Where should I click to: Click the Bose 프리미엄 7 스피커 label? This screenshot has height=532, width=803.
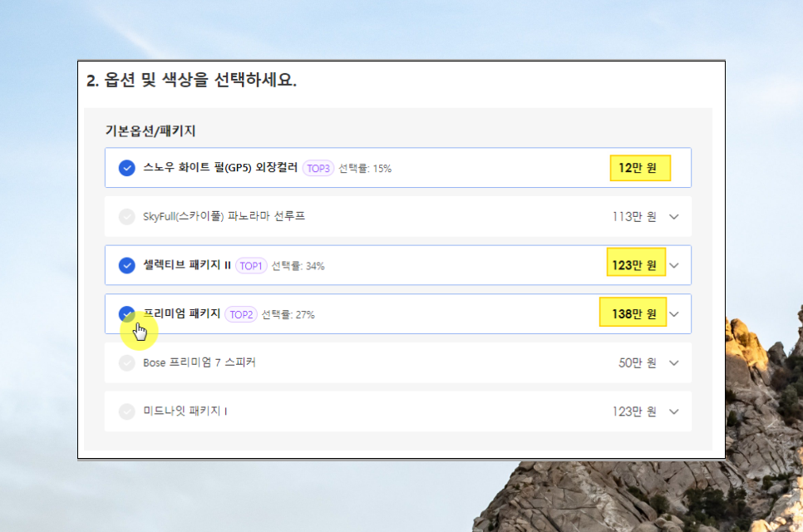click(200, 362)
